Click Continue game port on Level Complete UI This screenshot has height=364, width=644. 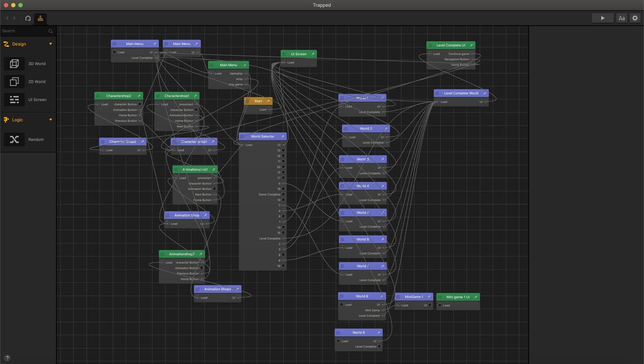click(x=472, y=54)
